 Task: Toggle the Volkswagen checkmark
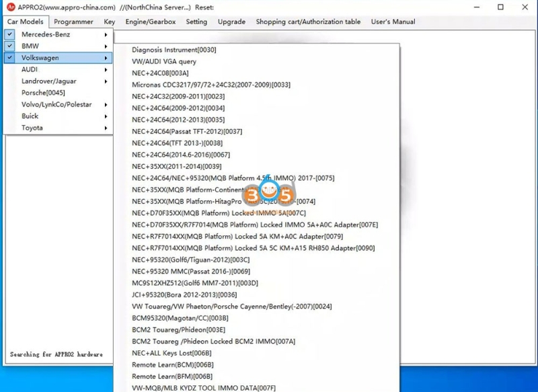pos(10,58)
